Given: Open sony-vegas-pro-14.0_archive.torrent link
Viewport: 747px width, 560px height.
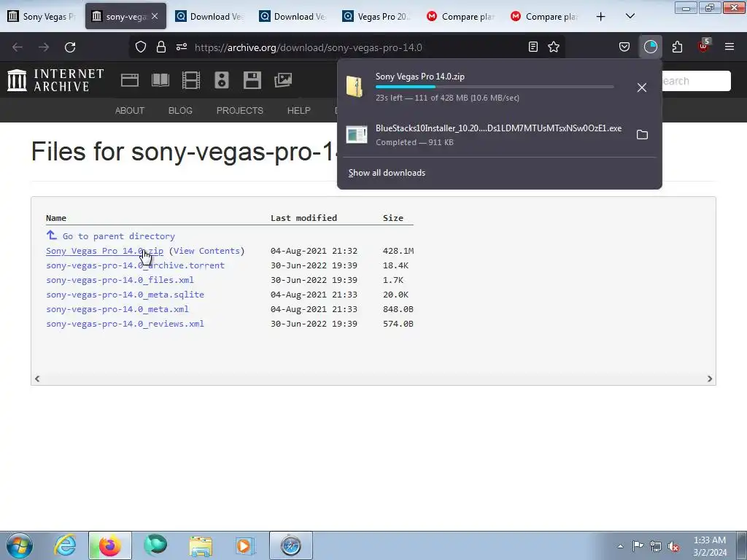Looking at the screenshot, I should [135, 265].
